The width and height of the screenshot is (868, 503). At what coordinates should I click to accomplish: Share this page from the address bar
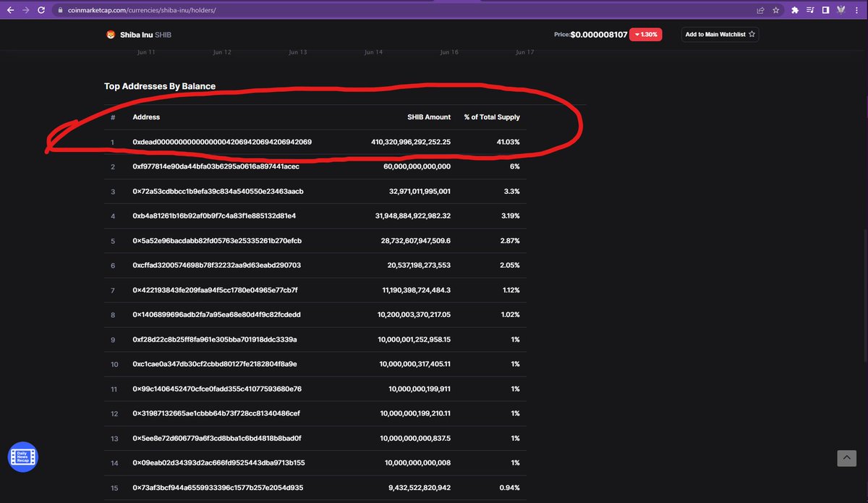(x=760, y=10)
